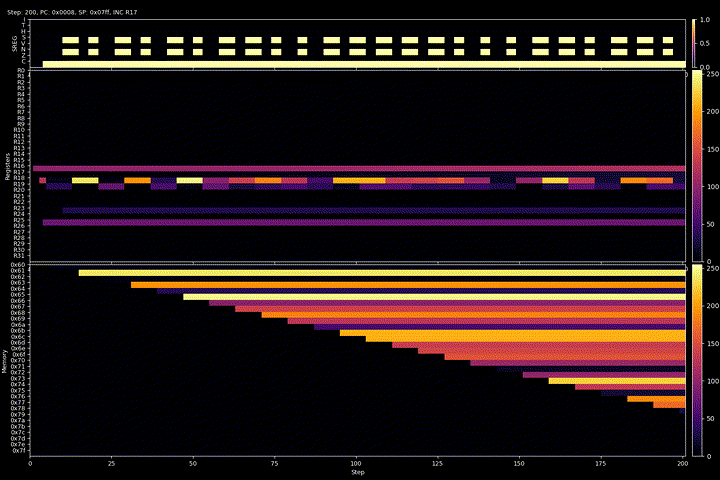Select the "R16" register row label
Screen dimensions: 720x480
(19, 166)
